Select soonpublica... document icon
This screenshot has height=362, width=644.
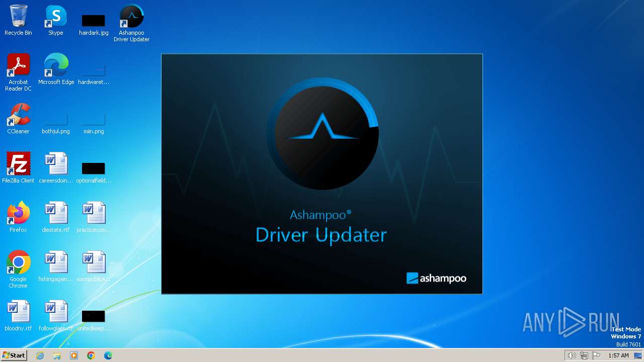[94, 266]
